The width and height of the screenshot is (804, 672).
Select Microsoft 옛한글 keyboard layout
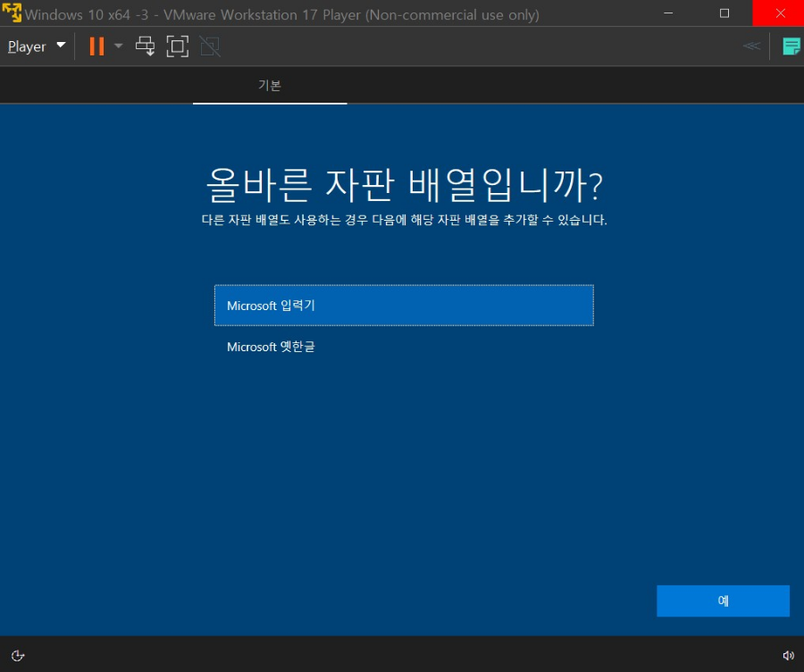click(404, 347)
